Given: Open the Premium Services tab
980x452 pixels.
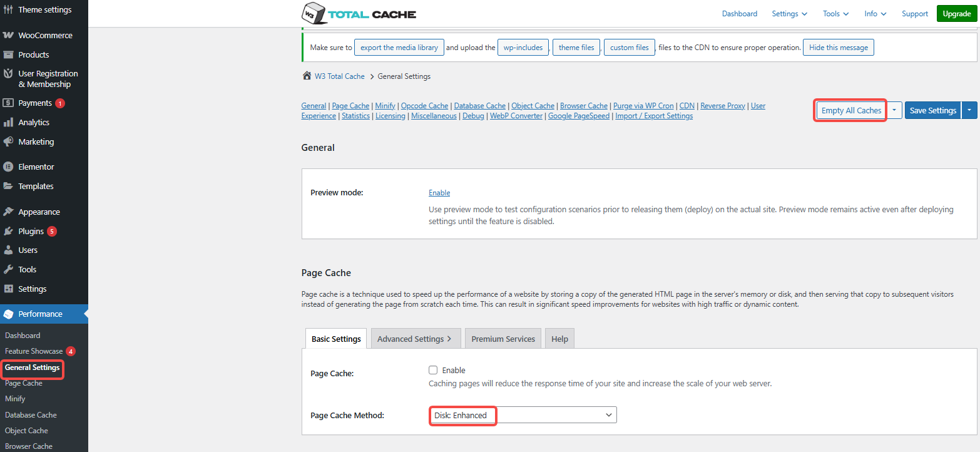Looking at the screenshot, I should [x=503, y=339].
